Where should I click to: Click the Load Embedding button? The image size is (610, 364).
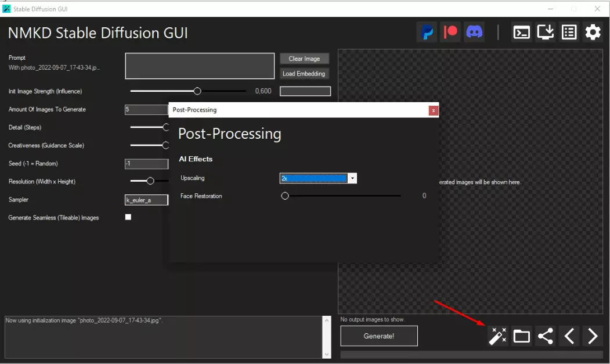[304, 74]
